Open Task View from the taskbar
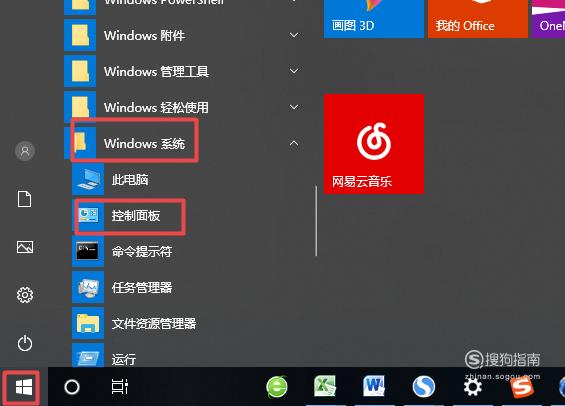The height and width of the screenshot is (406, 565). (x=120, y=387)
